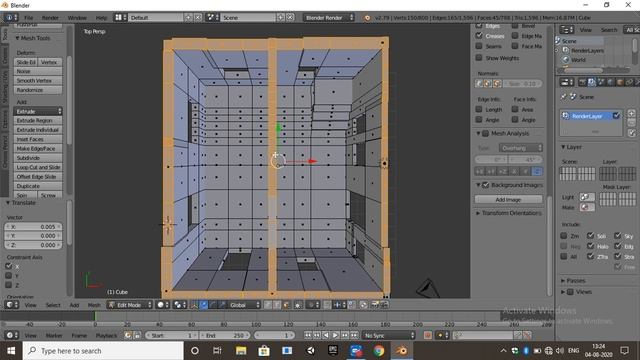Enable the Show Weights checkbox
This screenshot has width=640, height=360.
point(479,58)
